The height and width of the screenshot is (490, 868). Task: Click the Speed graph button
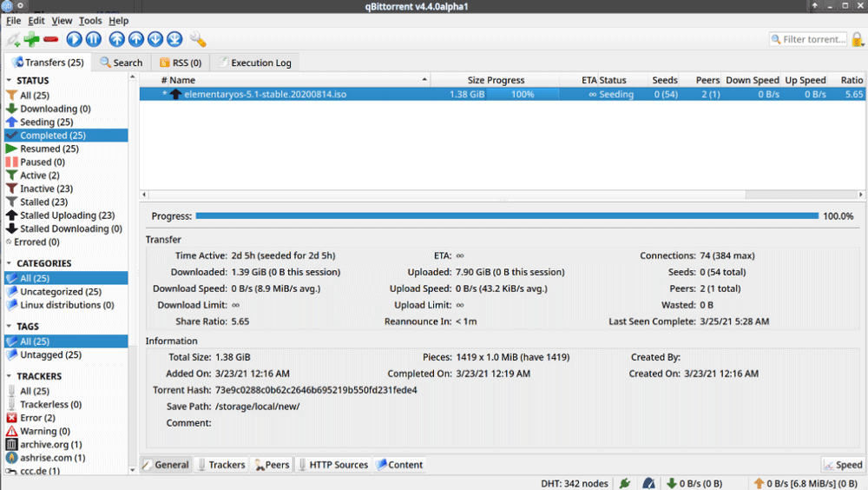pos(843,465)
